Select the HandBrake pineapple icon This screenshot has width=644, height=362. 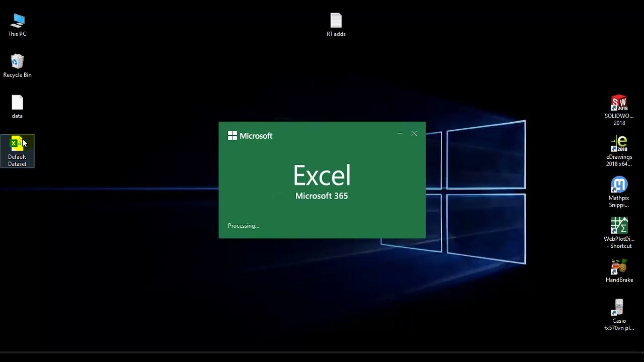point(619,271)
